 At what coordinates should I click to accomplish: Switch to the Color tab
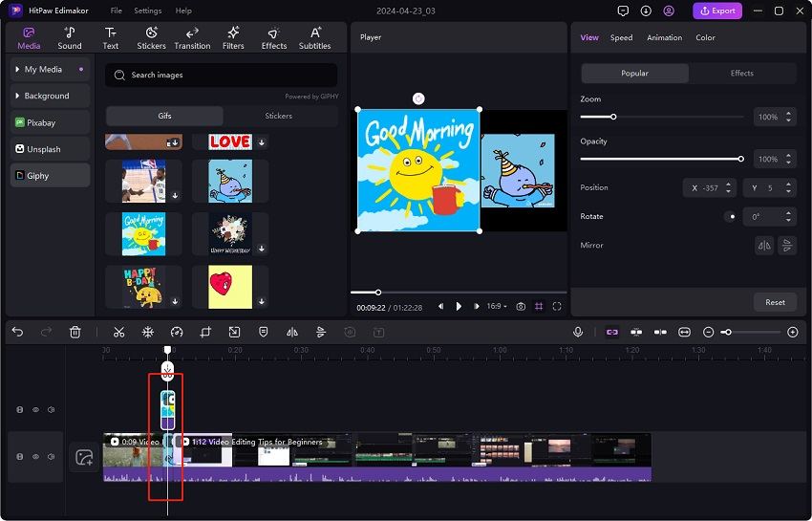(705, 38)
